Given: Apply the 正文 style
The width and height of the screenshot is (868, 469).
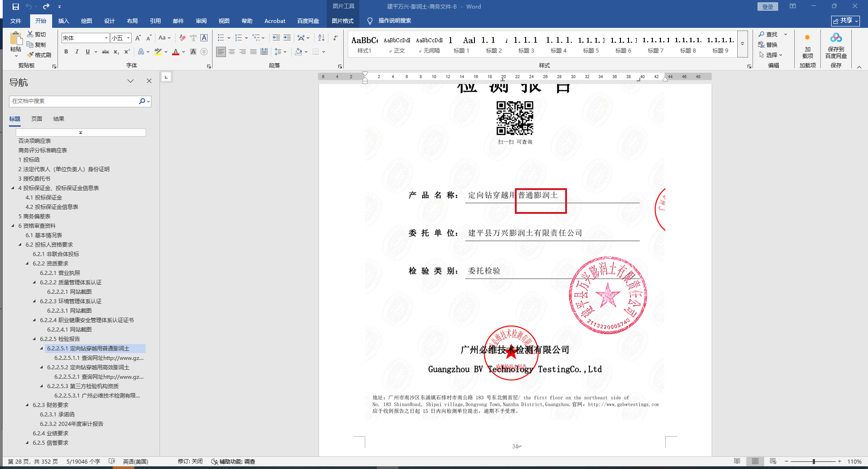Looking at the screenshot, I should point(397,44).
